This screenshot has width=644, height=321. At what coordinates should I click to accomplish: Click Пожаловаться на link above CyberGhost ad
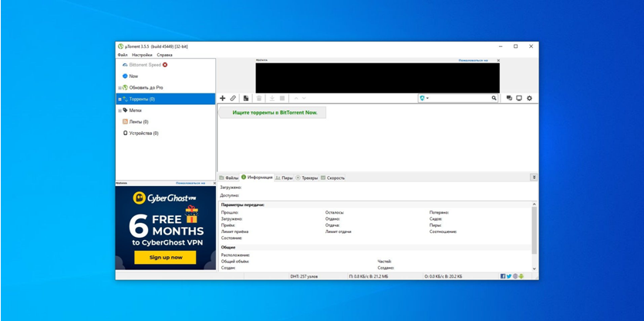(x=191, y=183)
